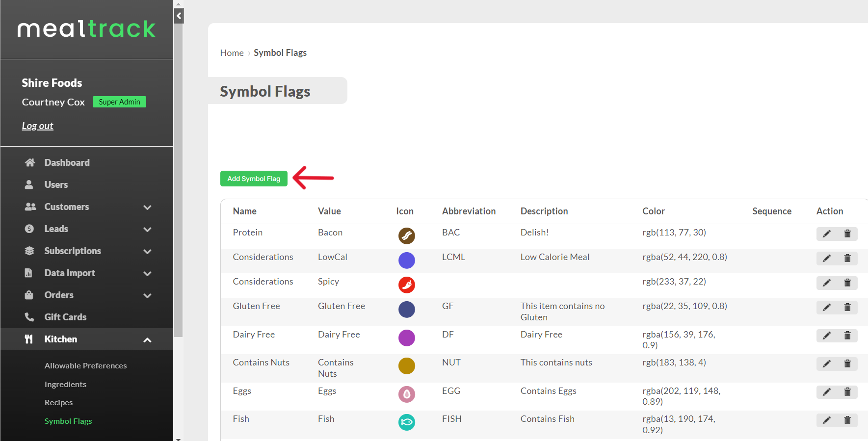Edit the Contains Nuts symbol flag
Screen dimensions: 868x441
point(827,364)
